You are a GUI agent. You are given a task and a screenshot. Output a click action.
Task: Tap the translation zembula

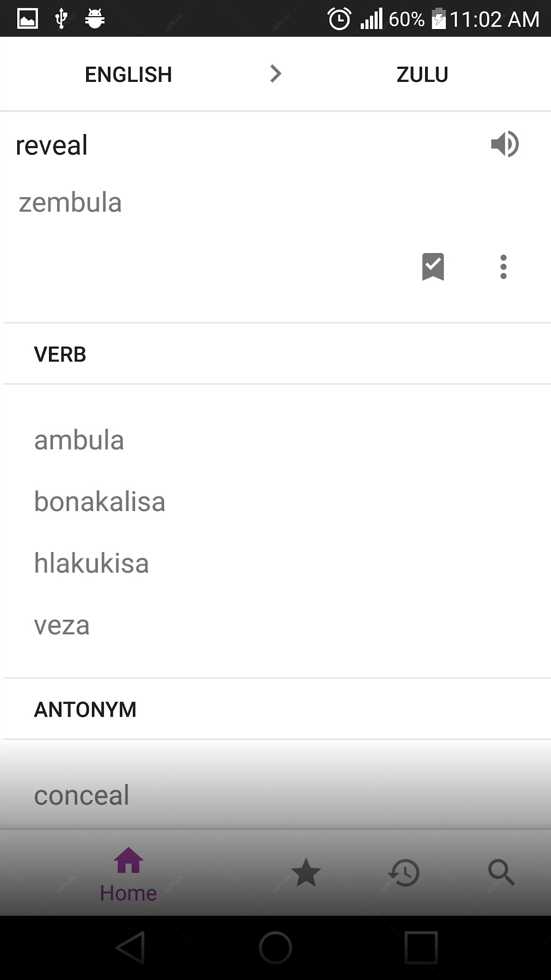(70, 203)
